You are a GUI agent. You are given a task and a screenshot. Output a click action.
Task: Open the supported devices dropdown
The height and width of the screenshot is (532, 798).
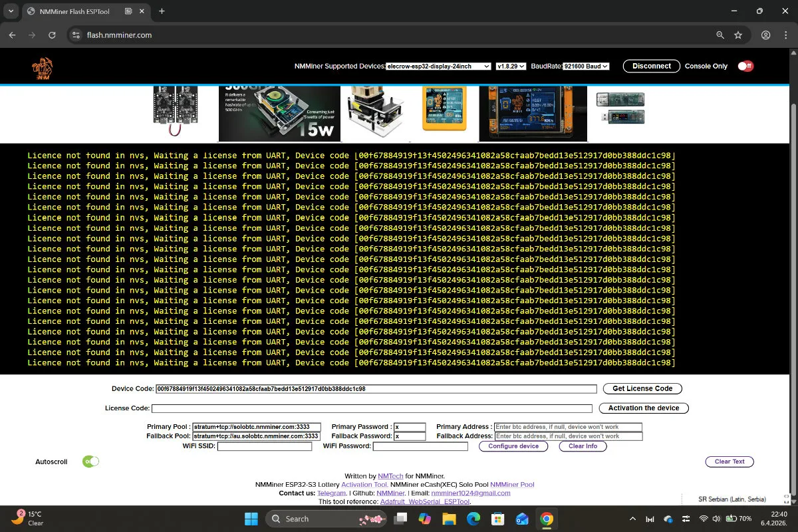click(x=438, y=66)
